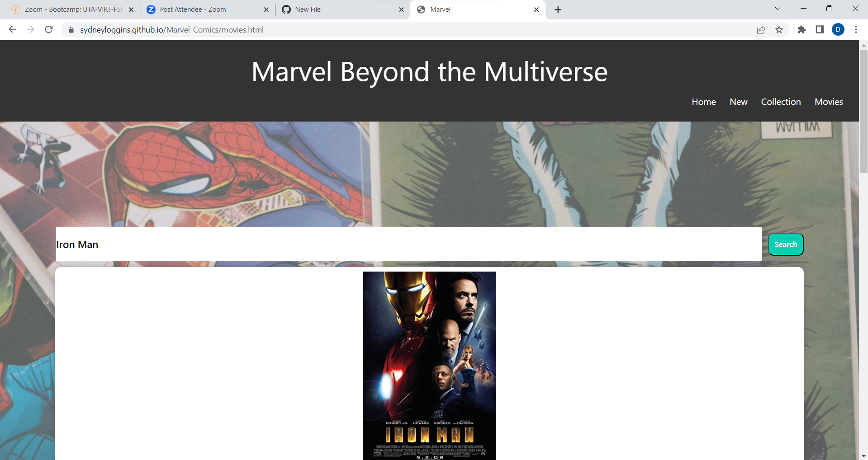Open the tab search chevron dropdown
Screen dimensions: 868x460
click(777, 8)
